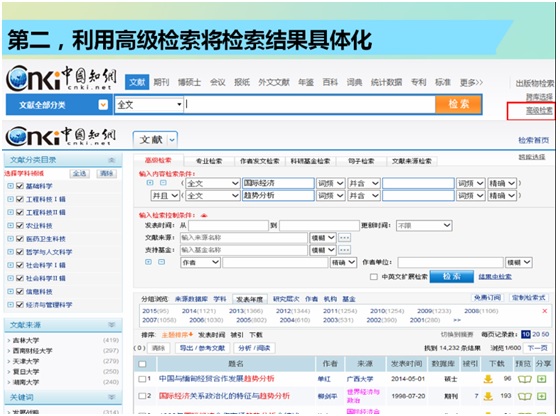
Task: Collapse the search control conditions arrow icon
Action: 204,215
